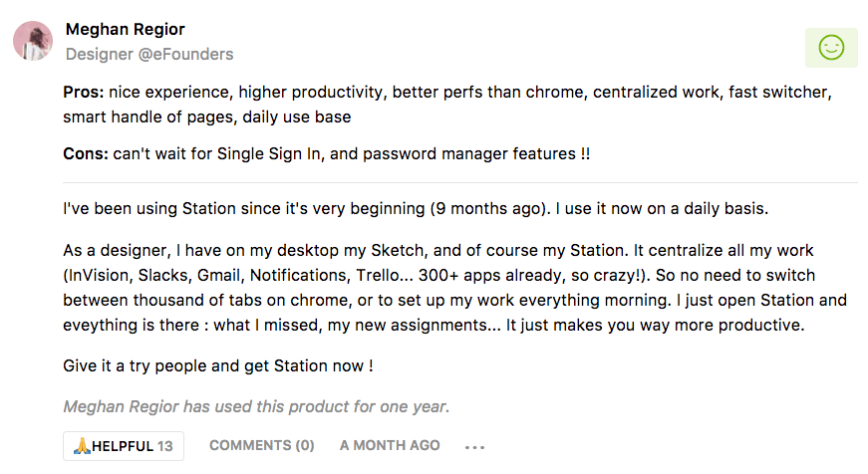Click the praying hands emoji icon
Viewport: 868px width, 474px height.
click(x=82, y=446)
